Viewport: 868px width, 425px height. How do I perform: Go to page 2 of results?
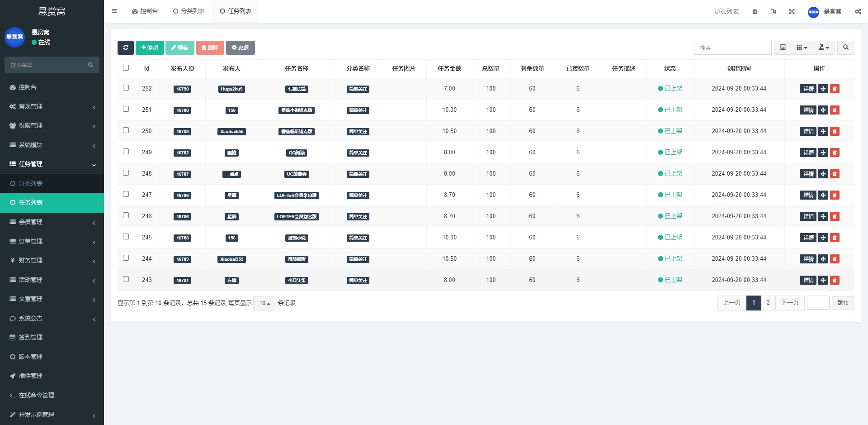point(768,303)
